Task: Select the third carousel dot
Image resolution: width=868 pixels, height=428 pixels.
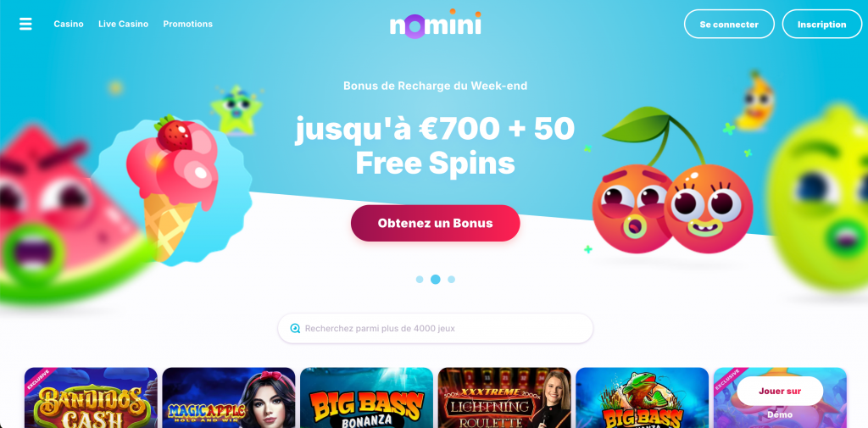Action: click(x=452, y=280)
